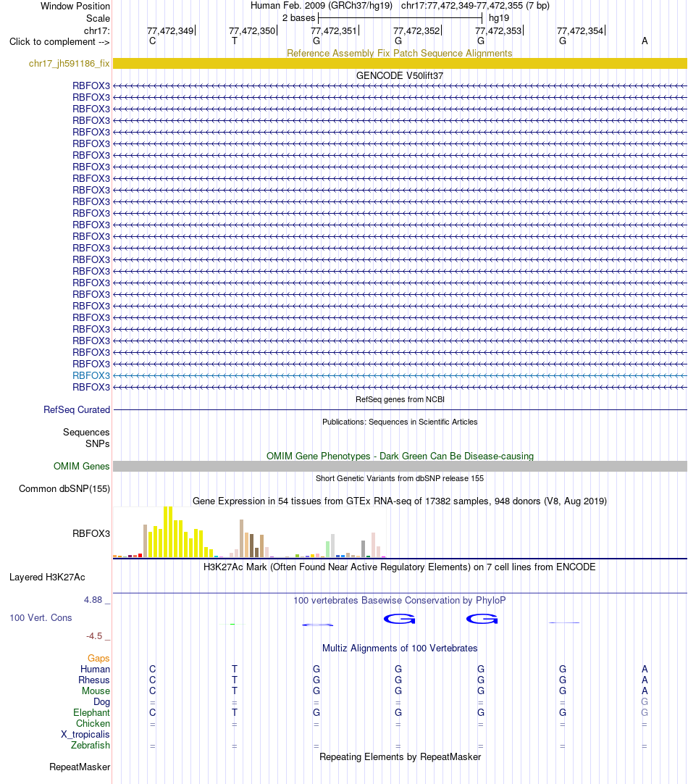Open the chr17_jh591186_fix track label

pos(69,64)
